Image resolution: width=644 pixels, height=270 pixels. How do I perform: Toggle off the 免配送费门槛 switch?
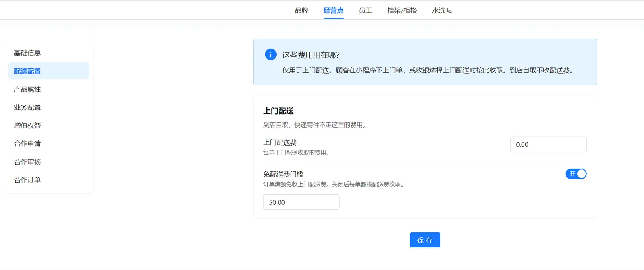576,174
